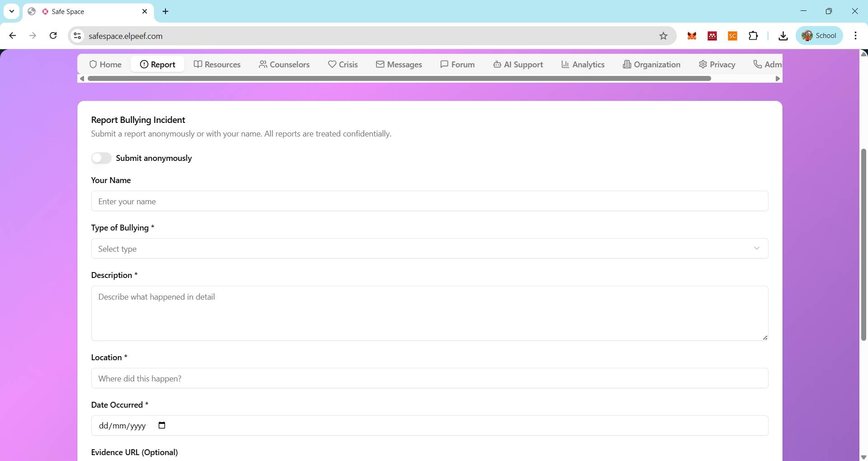The width and height of the screenshot is (868, 461).
Task: Select the Report tab
Action: 158,64
